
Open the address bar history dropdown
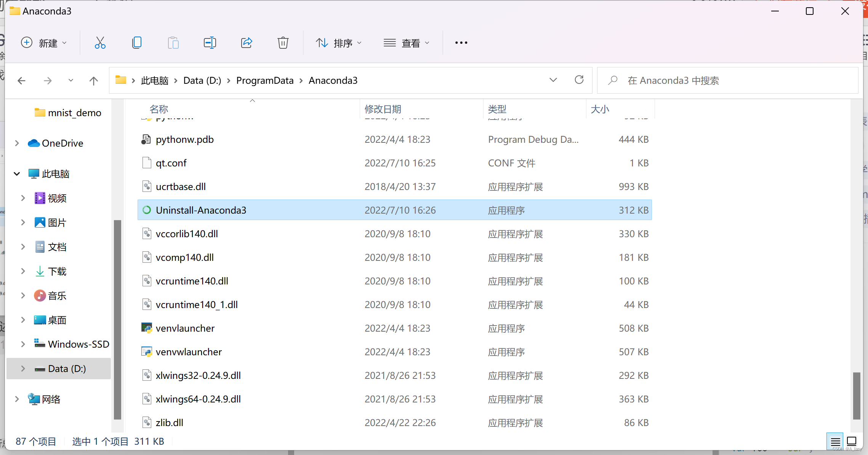pos(553,80)
